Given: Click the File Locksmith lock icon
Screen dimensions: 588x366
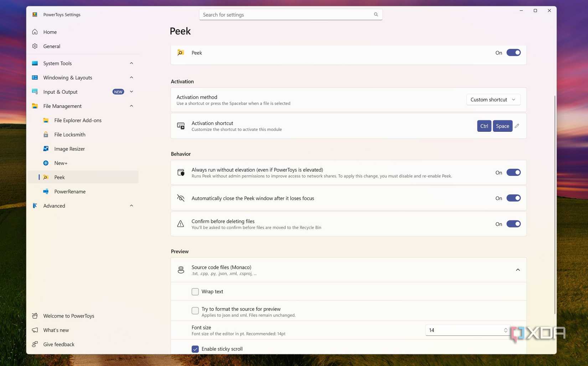Looking at the screenshot, I should click(46, 134).
